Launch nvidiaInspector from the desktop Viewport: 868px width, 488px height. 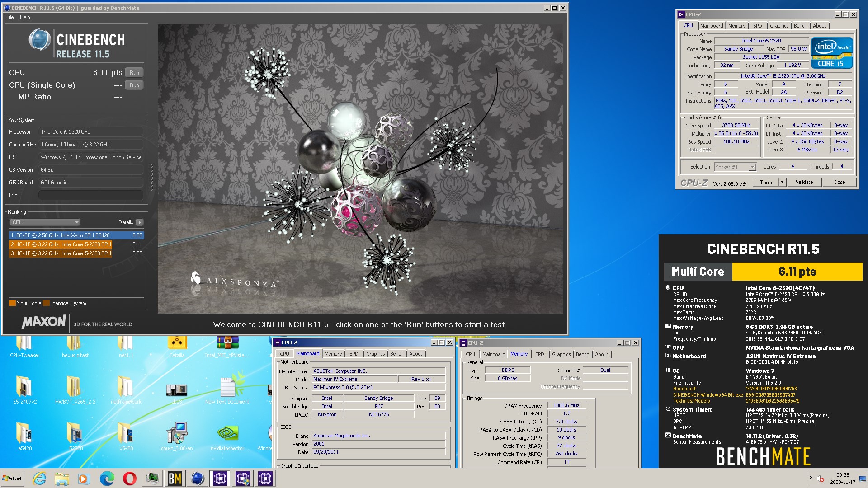click(227, 436)
